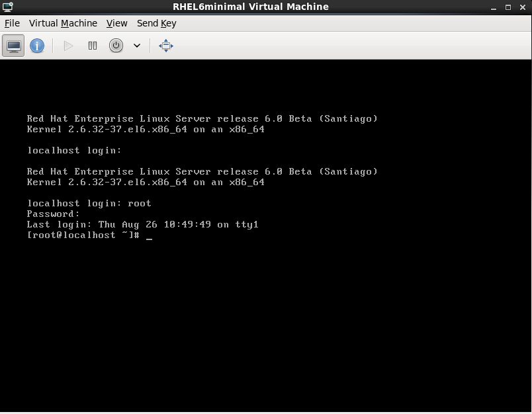The width and height of the screenshot is (532, 414).
Task: Open the Send Key menu
Action: point(156,23)
